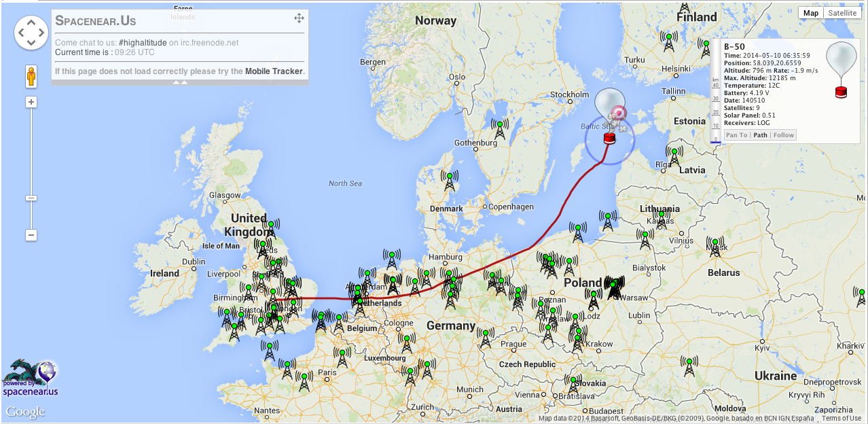868x424 pixels.
Task: Select the antenna northeast of Paris
Action: 342,357
